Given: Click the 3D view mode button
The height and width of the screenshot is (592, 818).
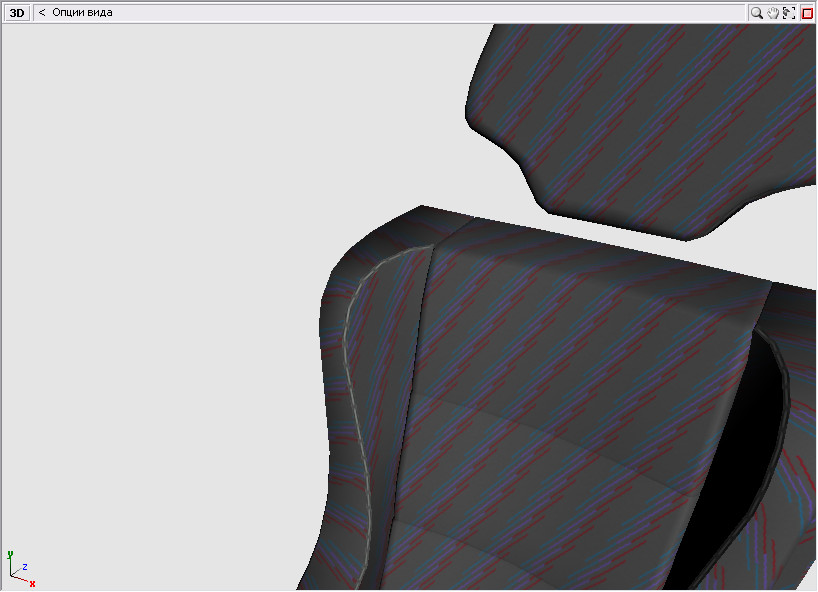Looking at the screenshot, I should pos(17,13).
